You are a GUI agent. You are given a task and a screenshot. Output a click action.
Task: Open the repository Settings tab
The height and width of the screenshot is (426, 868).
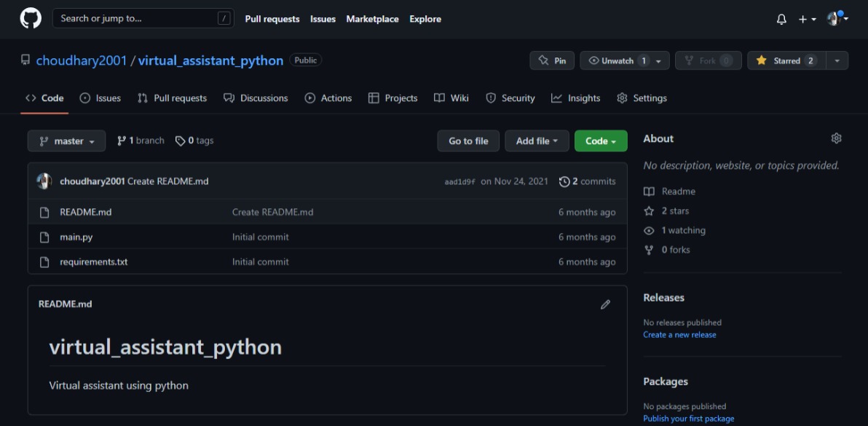coord(642,98)
